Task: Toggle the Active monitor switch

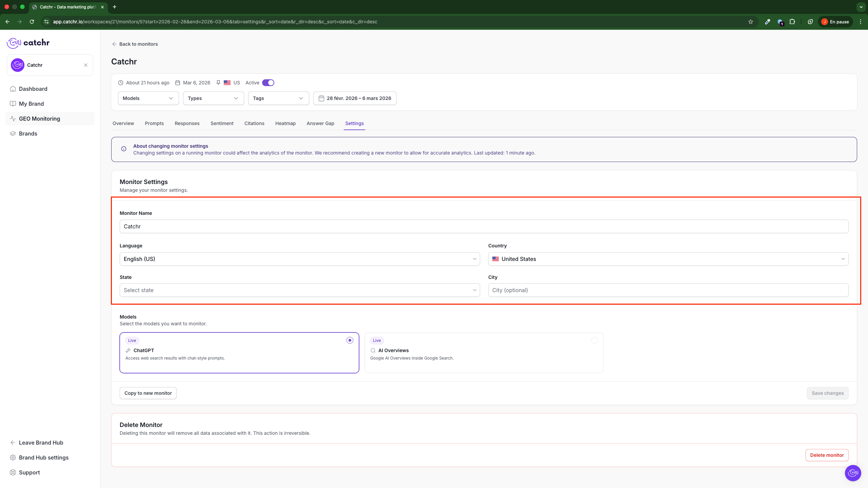Action: pyautogui.click(x=268, y=83)
